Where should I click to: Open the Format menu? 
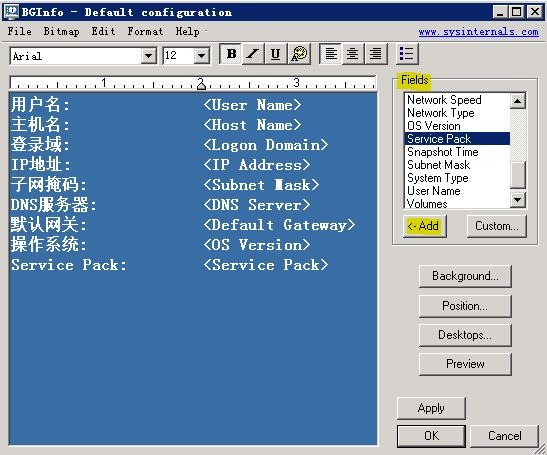(x=145, y=31)
